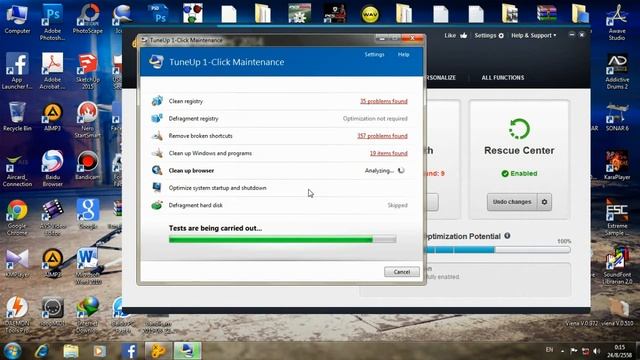Open Adobe Acrobat desktop shortcut
This screenshot has width=640, height=360.
coord(52,71)
